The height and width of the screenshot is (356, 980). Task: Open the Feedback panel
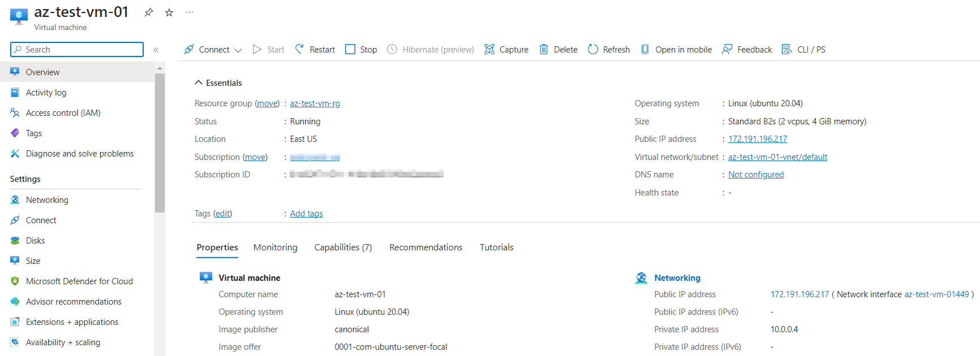click(747, 50)
